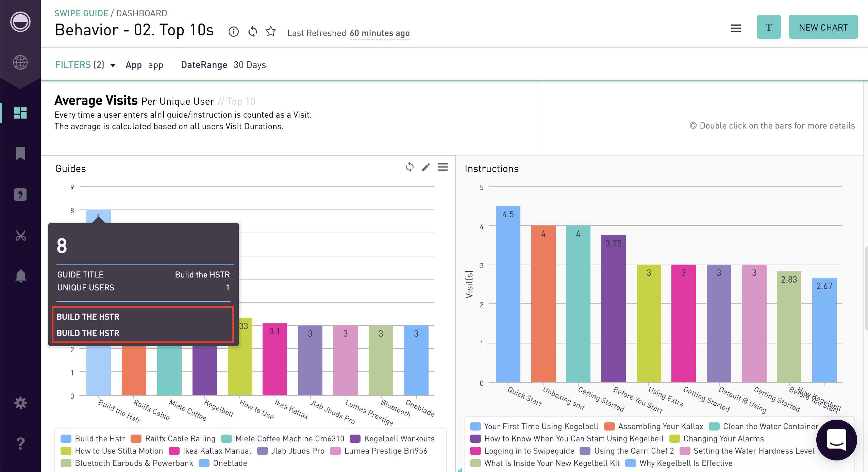Toggle the Build the Hstr legend item

pos(93,439)
